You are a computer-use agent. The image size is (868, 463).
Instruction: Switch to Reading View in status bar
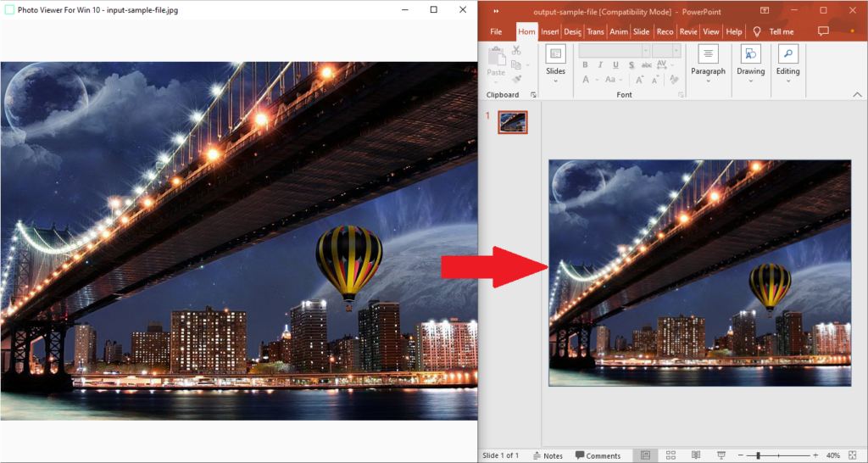click(x=695, y=455)
